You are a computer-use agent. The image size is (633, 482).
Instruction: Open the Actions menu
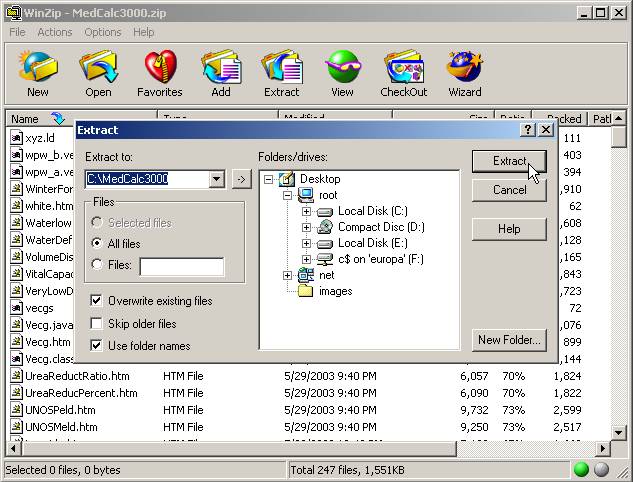(x=55, y=32)
